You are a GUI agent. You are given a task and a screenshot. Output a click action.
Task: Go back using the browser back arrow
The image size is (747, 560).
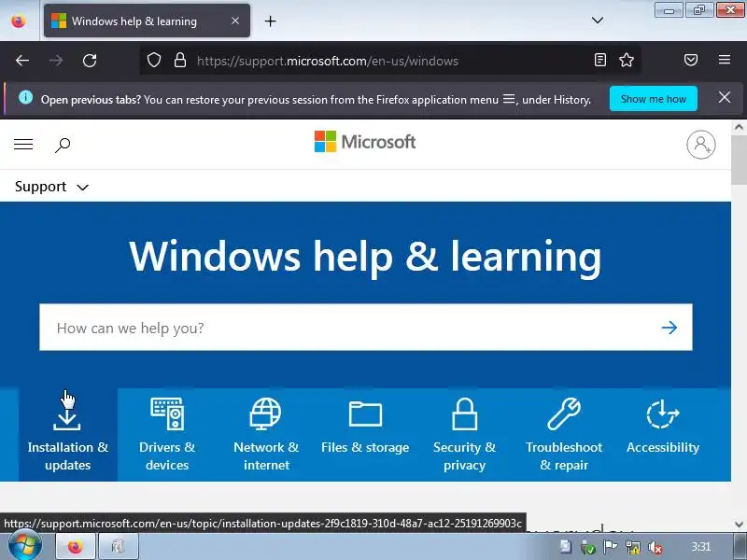(22, 61)
